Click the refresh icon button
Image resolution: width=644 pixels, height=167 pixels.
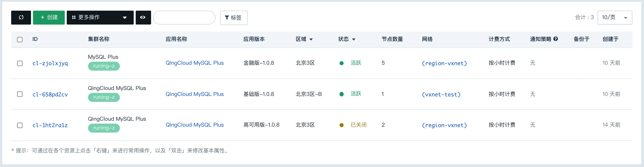pos(21,18)
